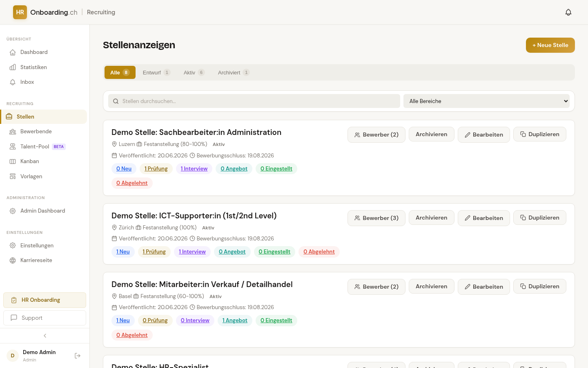Open the HR Onboarding button
The width and height of the screenshot is (588, 368).
(45, 300)
